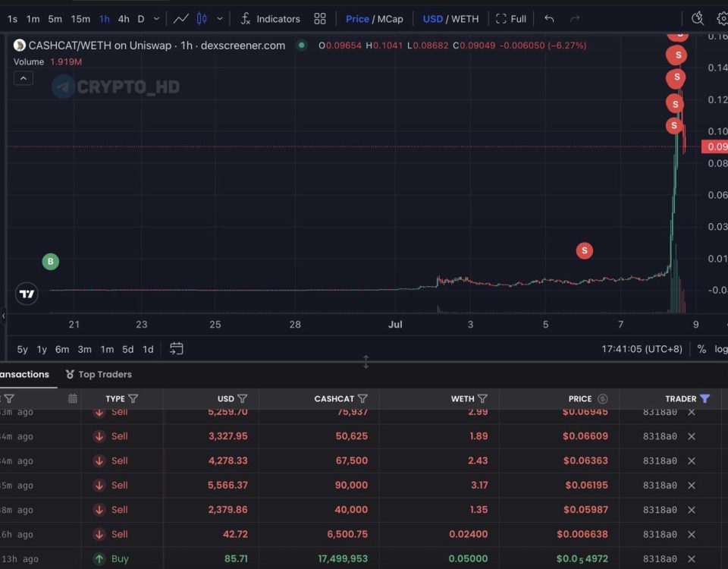The image size is (728, 569).
Task: Toggle the log scale option
Action: 721,349
